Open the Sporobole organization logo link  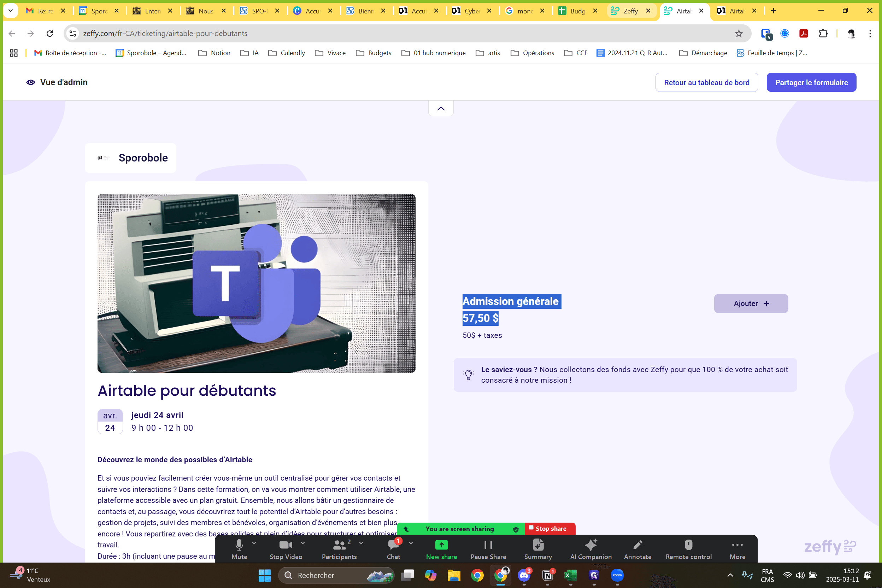pos(130,158)
